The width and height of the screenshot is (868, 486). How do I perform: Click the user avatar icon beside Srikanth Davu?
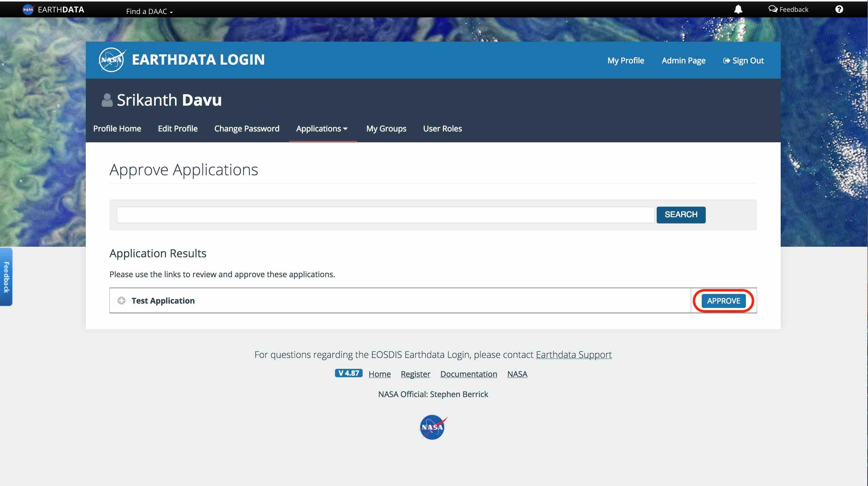[107, 100]
